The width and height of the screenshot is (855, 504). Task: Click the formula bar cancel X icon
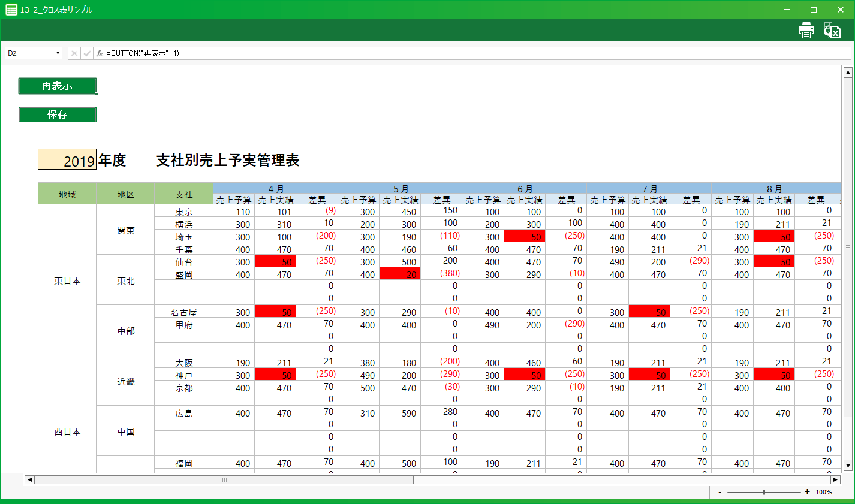click(74, 53)
